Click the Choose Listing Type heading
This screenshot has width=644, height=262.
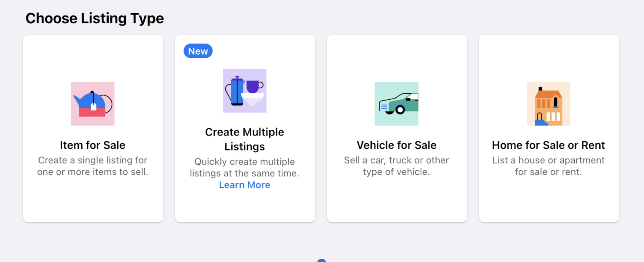coord(94,19)
